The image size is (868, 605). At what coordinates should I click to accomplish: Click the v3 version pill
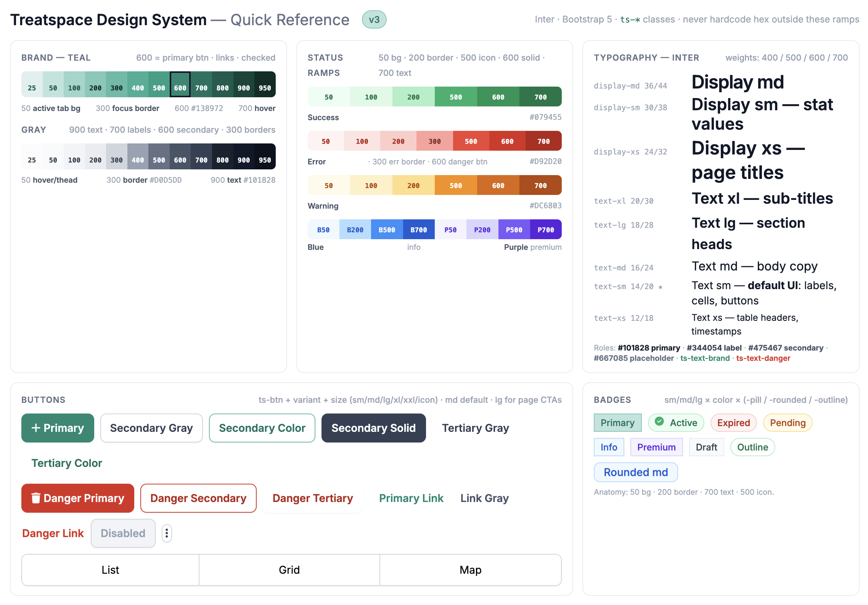(x=374, y=19)
